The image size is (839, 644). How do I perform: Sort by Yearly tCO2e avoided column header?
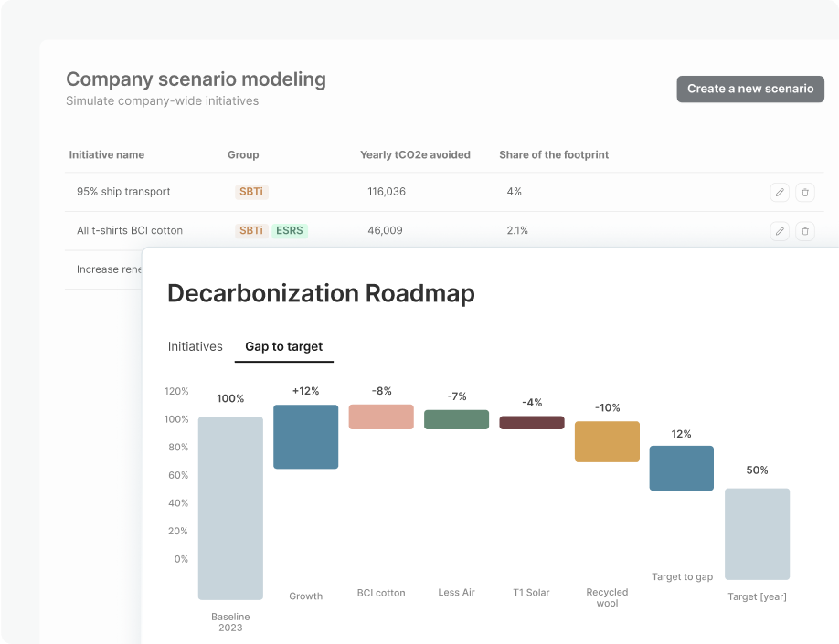coord(415,155)
